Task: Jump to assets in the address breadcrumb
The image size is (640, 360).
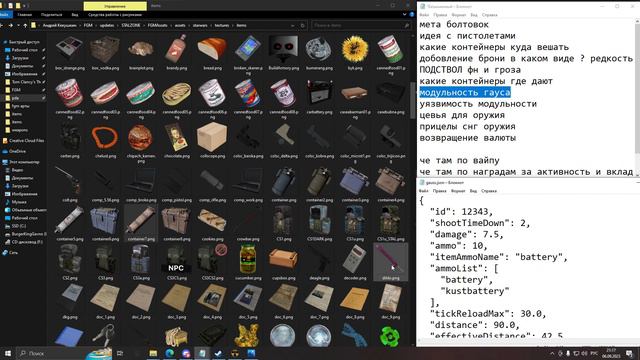Action: (x=180, y=25)
